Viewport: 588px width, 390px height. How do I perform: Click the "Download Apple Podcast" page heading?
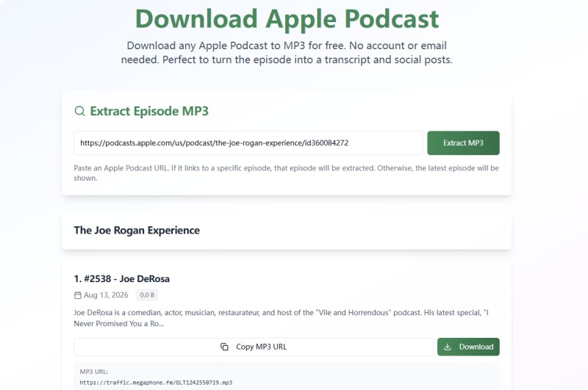click(287, 19)
